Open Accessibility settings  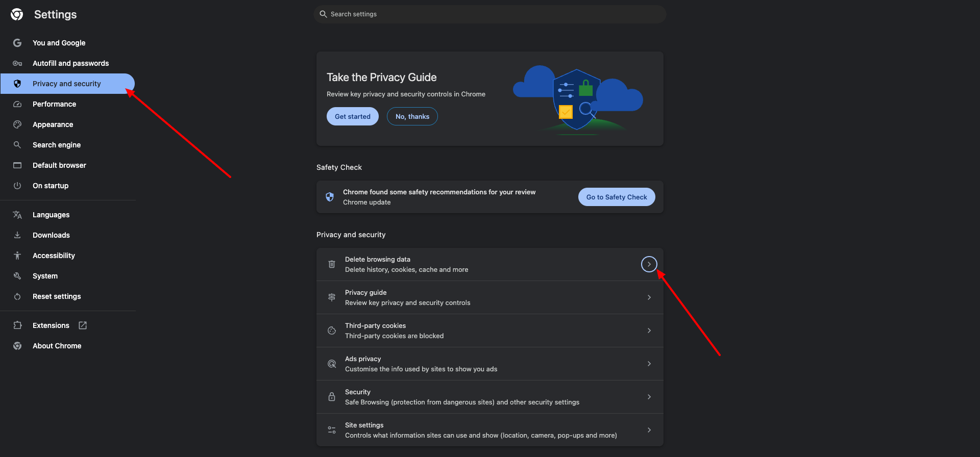coord(67,256)
